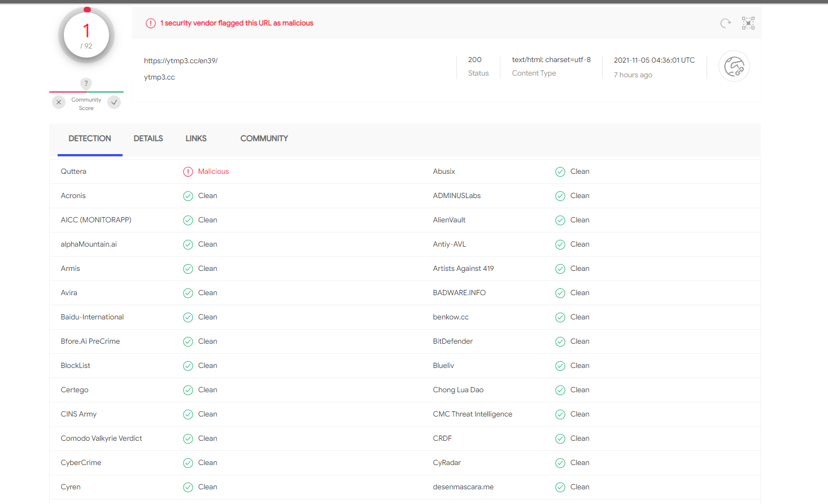Click the 200 status code value

tap(475, 60)
